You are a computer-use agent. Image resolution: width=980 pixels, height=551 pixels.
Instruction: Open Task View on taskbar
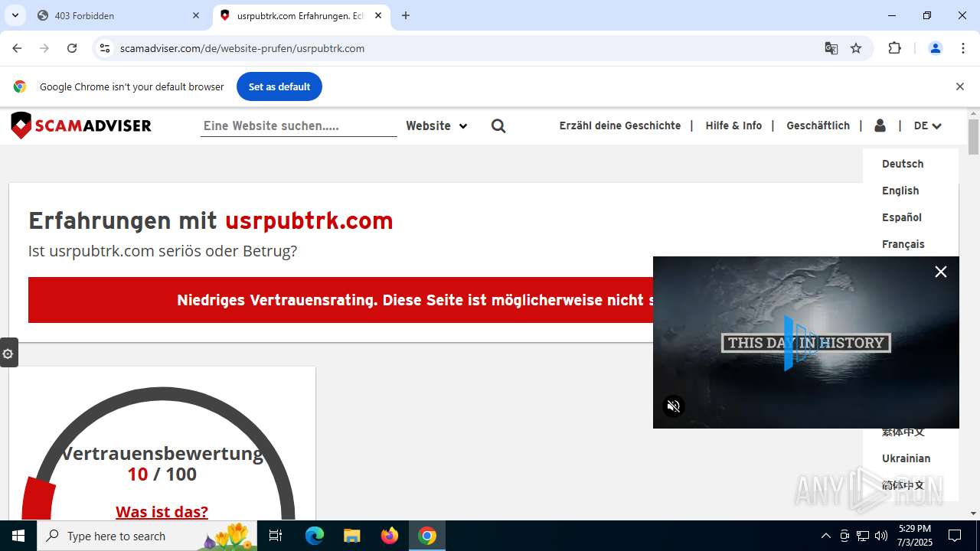pos(276,536)
